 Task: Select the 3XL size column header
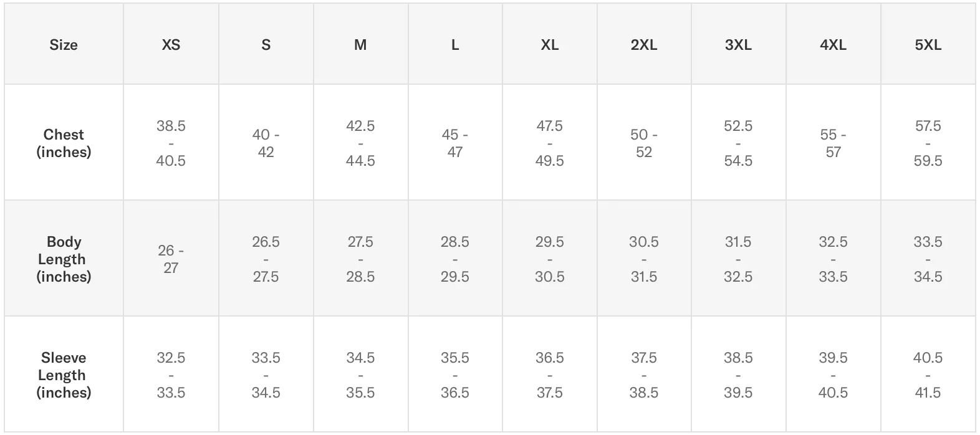(738, 45)
